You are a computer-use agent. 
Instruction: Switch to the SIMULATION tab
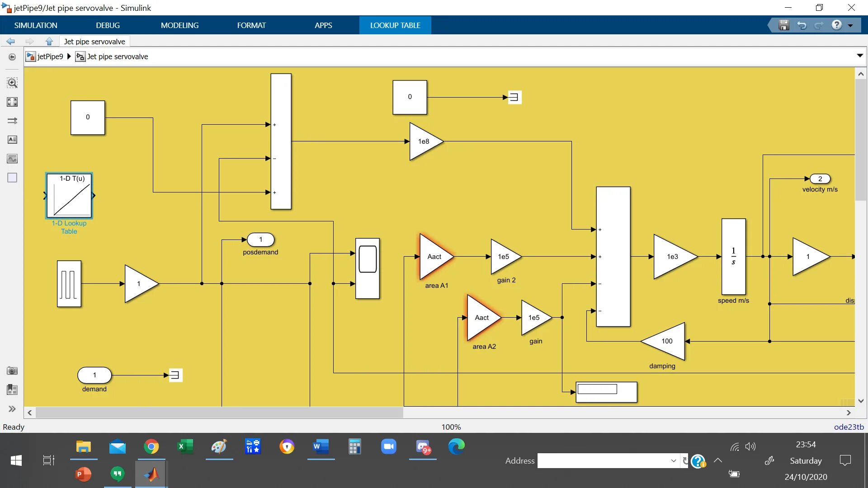tap(36, 25)
